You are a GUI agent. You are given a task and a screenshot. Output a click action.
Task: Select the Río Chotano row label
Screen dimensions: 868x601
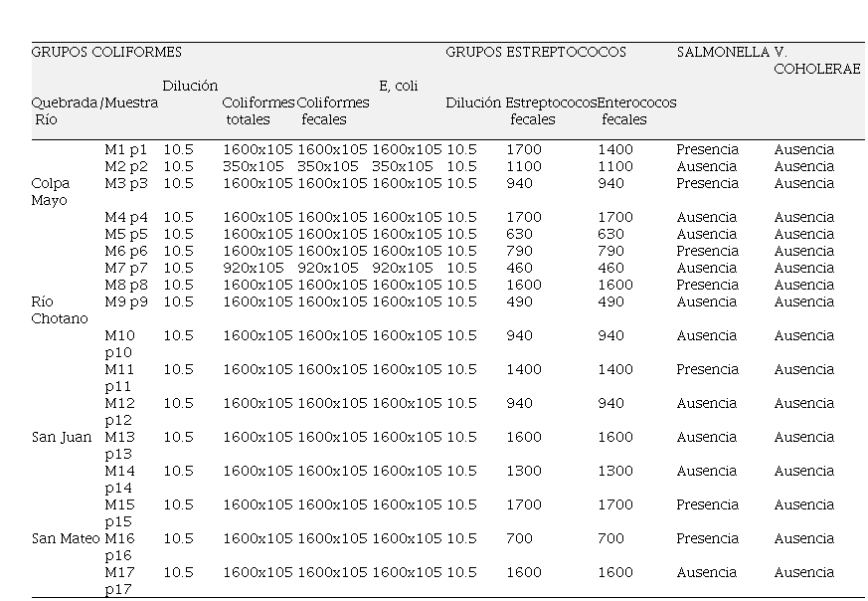tap(59, 309)
